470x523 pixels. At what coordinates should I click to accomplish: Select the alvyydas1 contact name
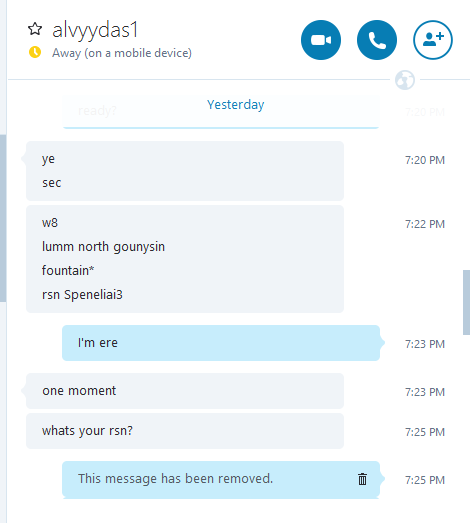click(95, 30)
